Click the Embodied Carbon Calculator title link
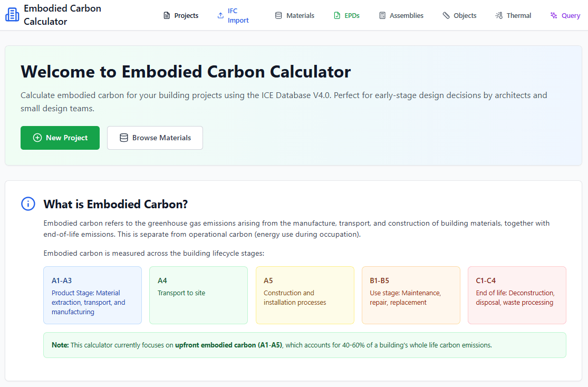 62,15
